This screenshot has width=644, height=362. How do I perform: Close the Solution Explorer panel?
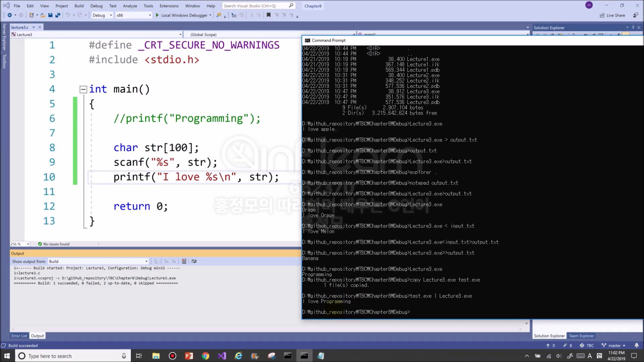[639, 27]
